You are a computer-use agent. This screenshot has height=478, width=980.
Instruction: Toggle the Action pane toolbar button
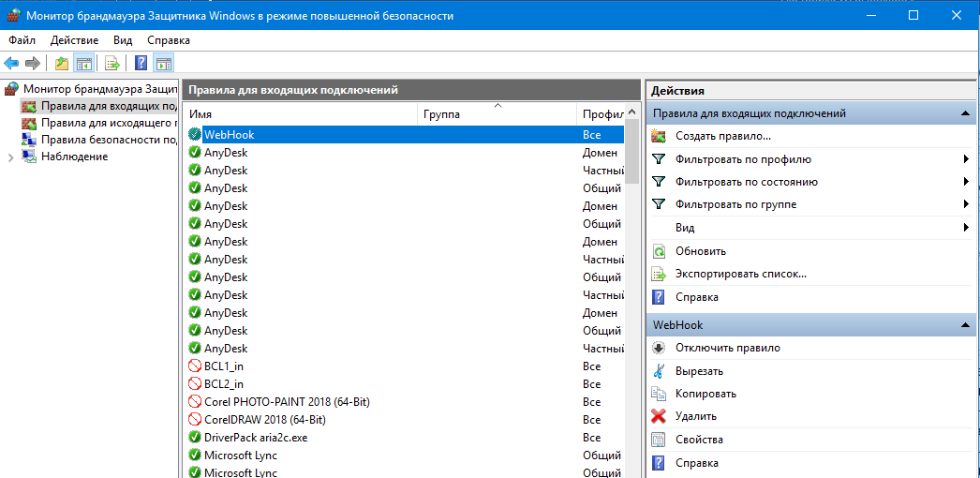tap(164, 64)
